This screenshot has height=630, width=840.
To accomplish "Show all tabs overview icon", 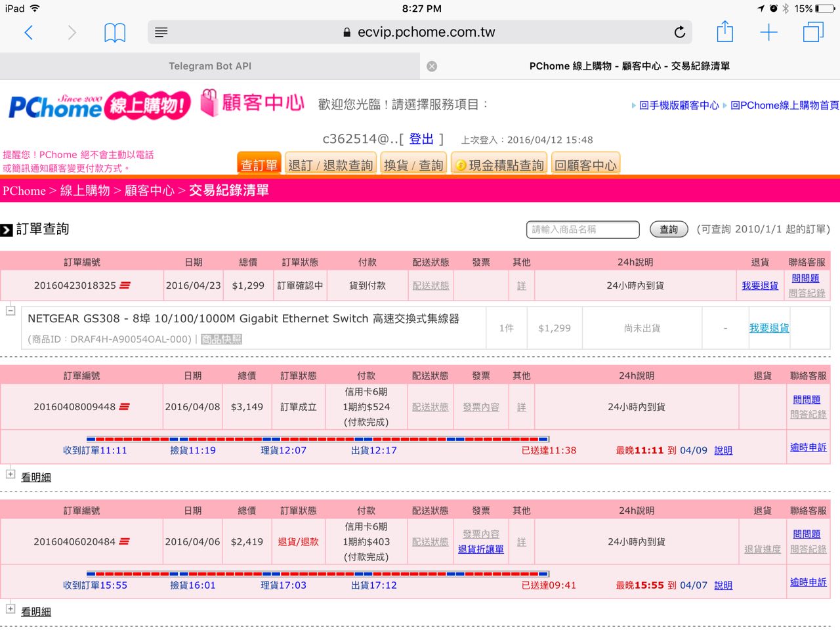I will click(813, 31).
